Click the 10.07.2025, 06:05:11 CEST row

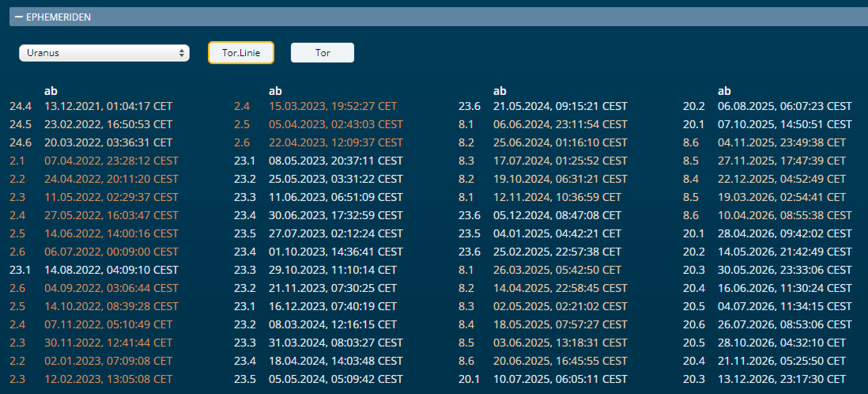click(x=560, y=379)
